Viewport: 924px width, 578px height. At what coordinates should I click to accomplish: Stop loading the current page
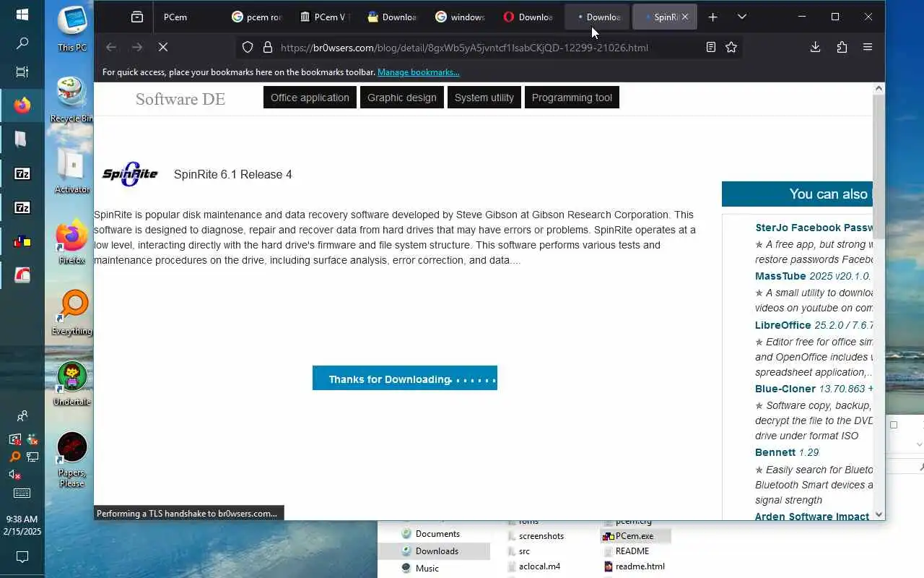click(163, 47)
